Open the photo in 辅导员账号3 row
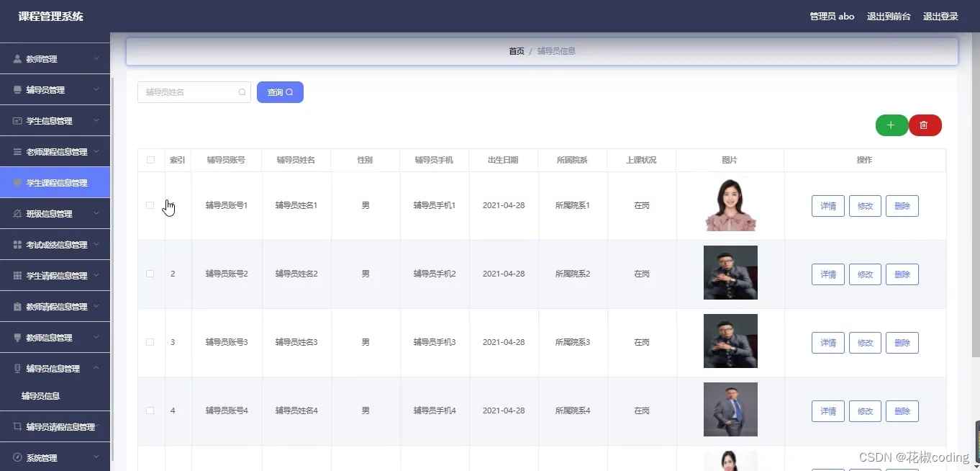Viewport: 980px width, 471px height. pyautogui.click(x=730, y=341)
